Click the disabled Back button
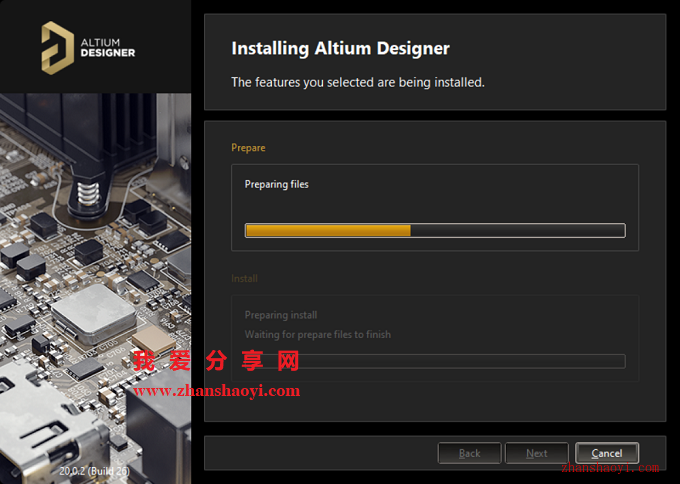The image size is (680, 484). 469,453
